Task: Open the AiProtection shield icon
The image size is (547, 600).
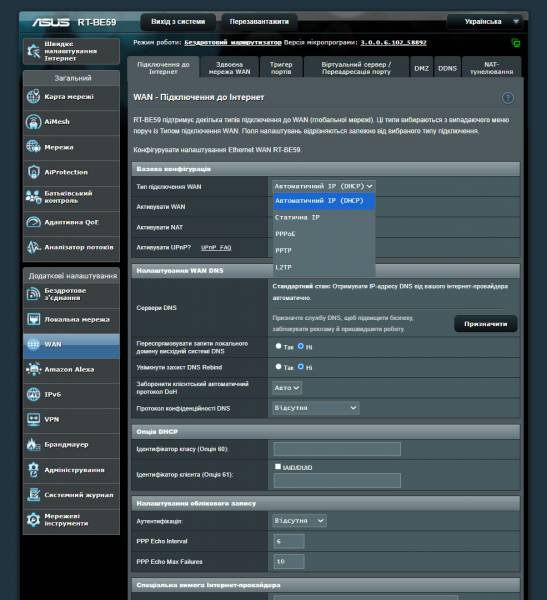Action: point(33,172)
